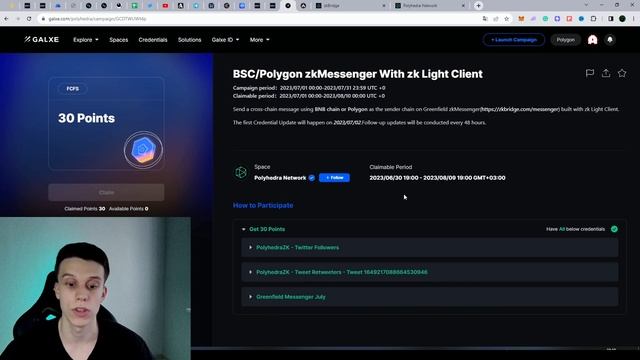Screen dimensions: 640x360
Task: Open the MetaMask fox extension
Action: [x=521, y=19]
